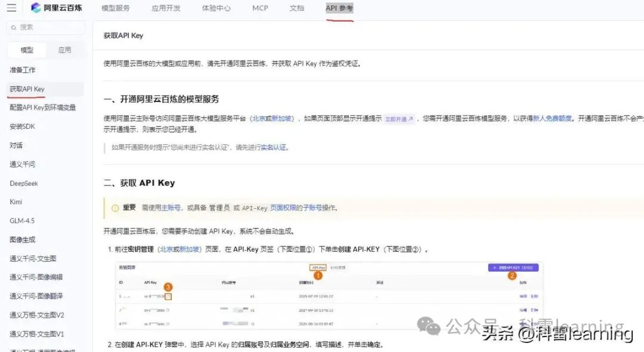The height and width of the screenshot is (352, 644).
Task: Click the info icon beside 重要
Action: [116, 208]
